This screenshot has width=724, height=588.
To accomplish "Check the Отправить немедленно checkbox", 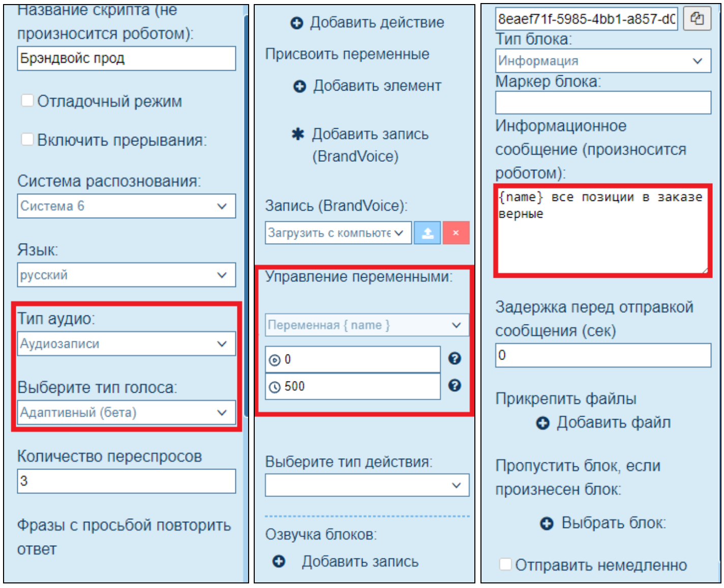I will (x=505, y=564).
